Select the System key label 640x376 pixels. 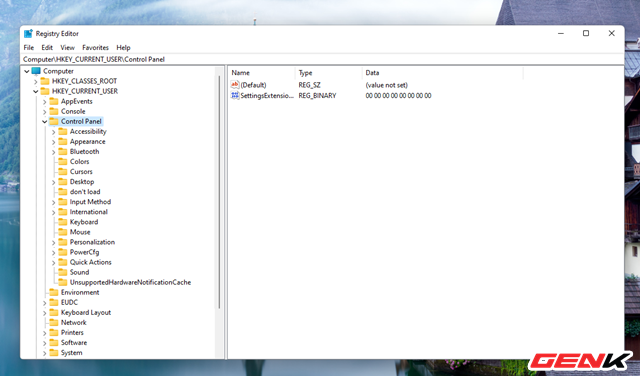71,353
